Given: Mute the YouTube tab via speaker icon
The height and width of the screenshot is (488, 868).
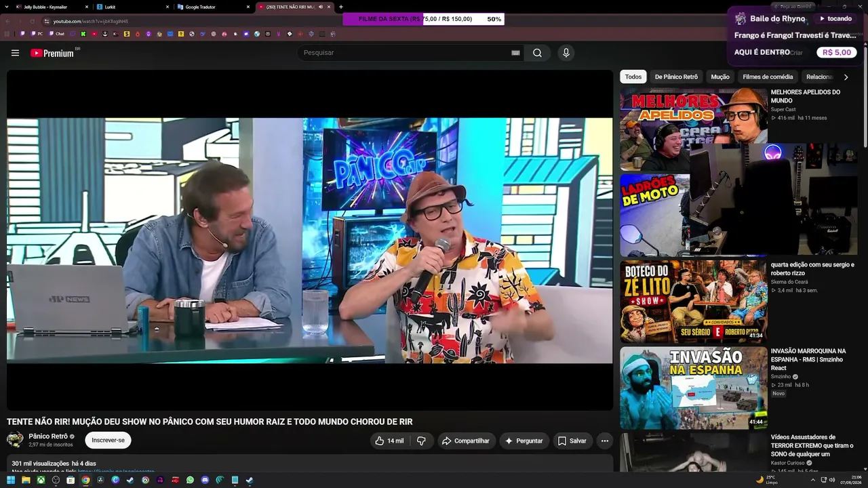Looking at the screenshot, I should pyautogui.click(x=321, y=7).
